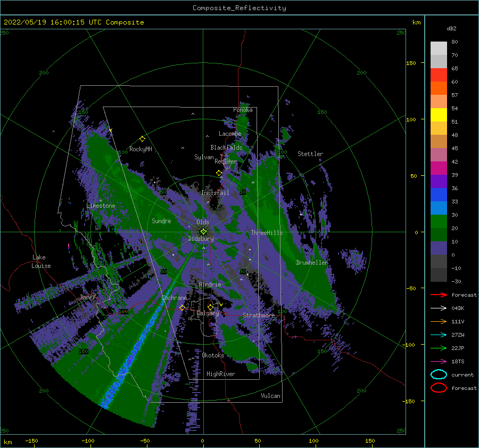This screenshot has height=448, width=479.
Task: Click the current legend label
Action: tap(463, 374)
